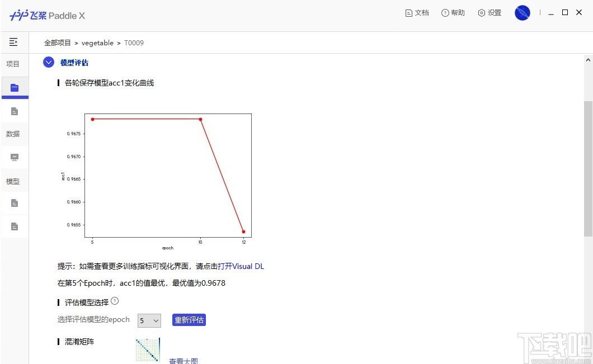This screenshot has height=364, width=593.
Task: Close the Paddle X window
Action: pos(578,12)
